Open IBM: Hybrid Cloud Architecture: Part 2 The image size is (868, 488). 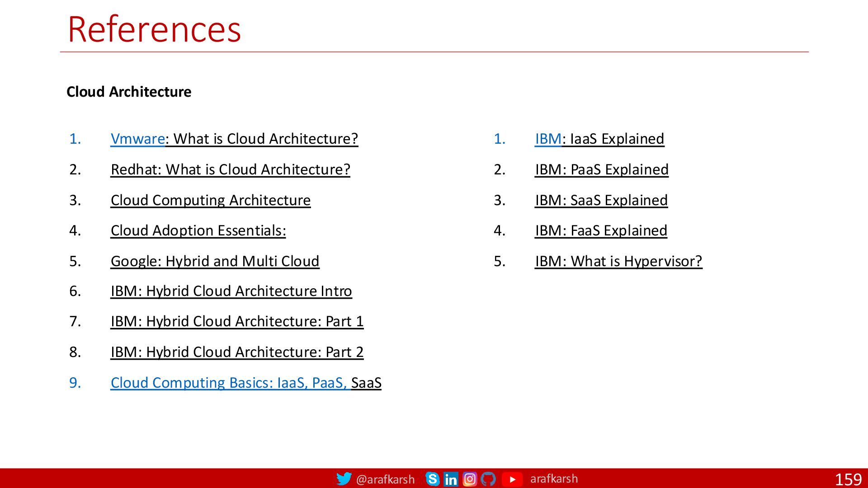pos(237,352)
